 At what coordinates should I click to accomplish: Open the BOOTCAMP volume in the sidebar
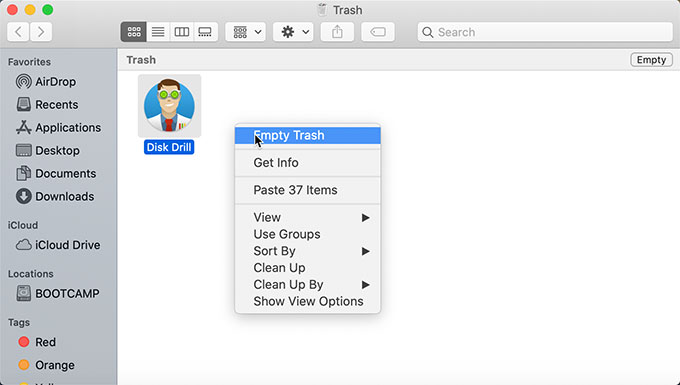pyautogui.click(x=58, y=294)
